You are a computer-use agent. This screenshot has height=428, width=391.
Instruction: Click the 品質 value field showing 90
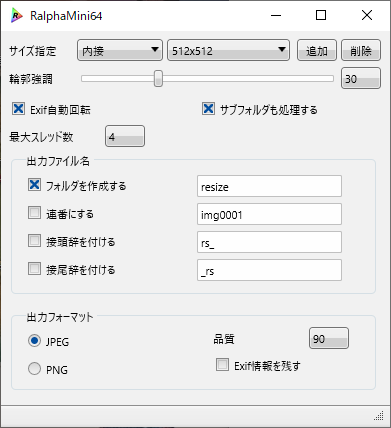[x=329, y=338]
